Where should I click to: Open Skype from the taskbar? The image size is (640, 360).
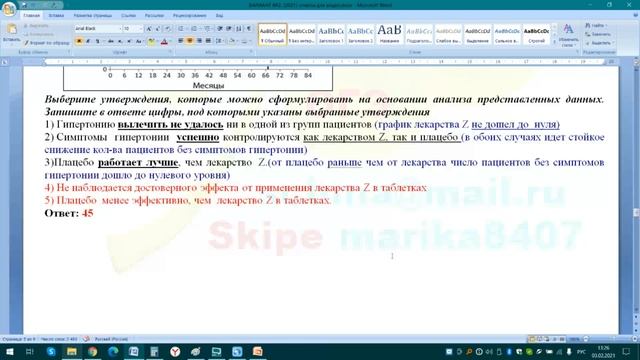click(51, 351)
